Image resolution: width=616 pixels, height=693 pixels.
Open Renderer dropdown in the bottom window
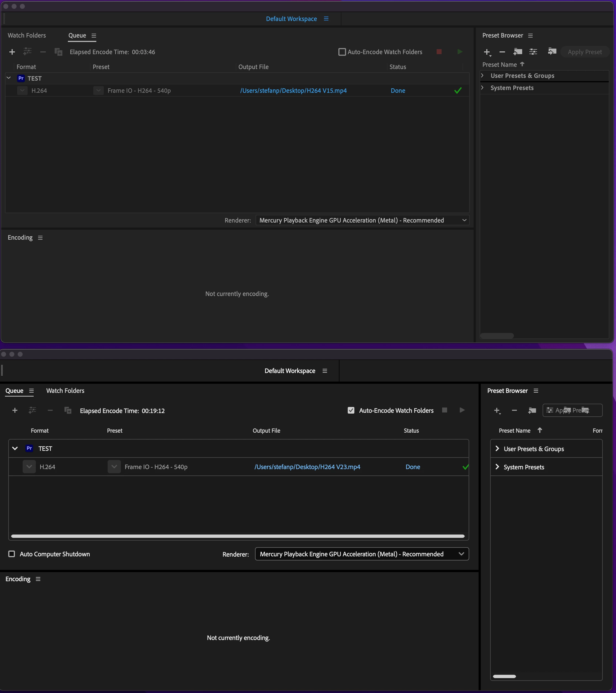pos(362,554)
